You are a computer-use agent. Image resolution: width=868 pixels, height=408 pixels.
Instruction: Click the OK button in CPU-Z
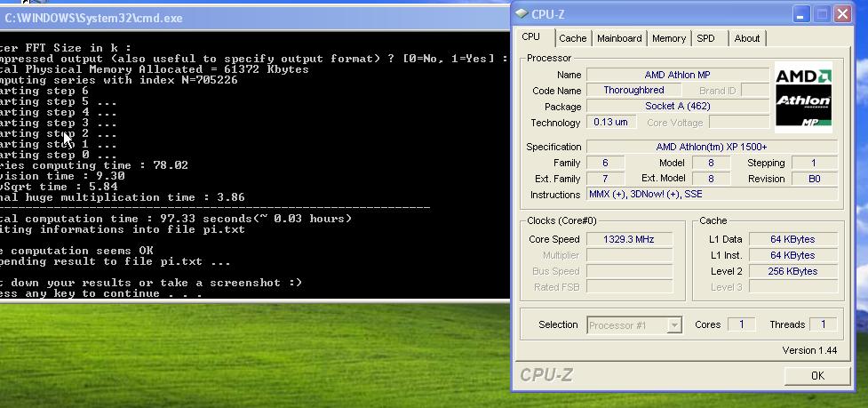(x=817, y=376)
